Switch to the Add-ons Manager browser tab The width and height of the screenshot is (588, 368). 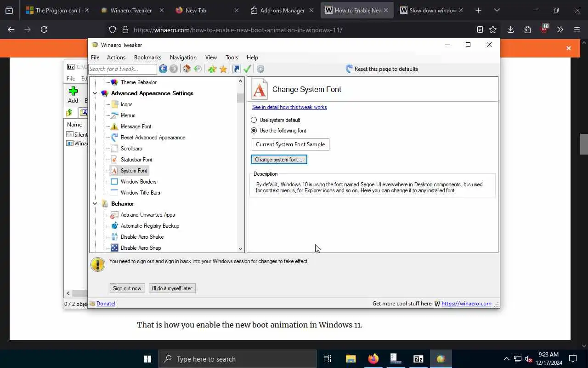pos(282,10)
